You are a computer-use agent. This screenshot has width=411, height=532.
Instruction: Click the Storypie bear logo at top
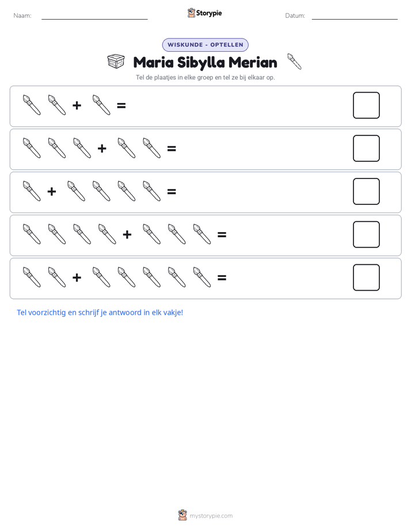191,13
